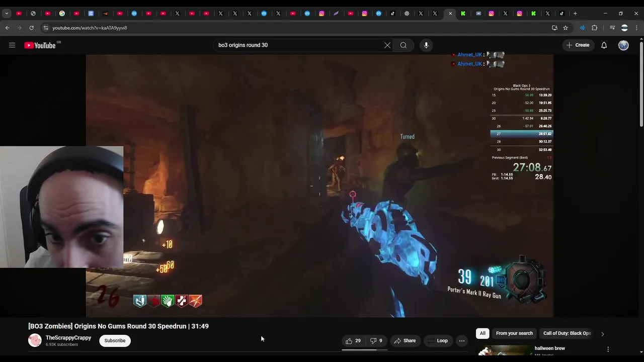Screen dimensions: 644x362
Task: Open the tab search dropdown arrow
Action: [7, 14]
